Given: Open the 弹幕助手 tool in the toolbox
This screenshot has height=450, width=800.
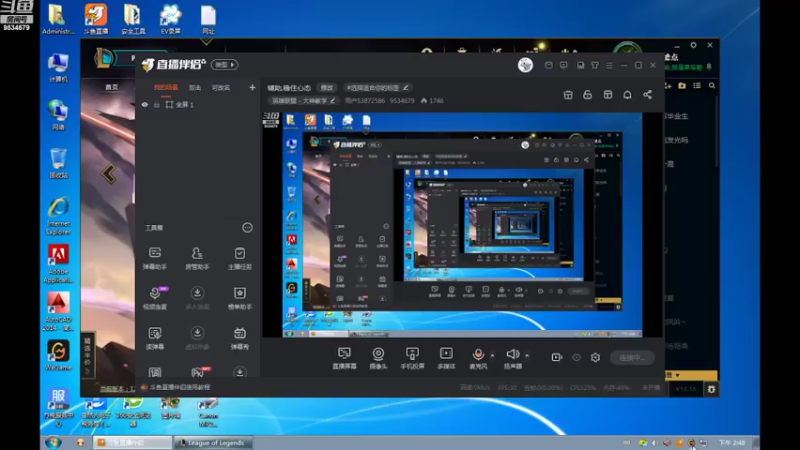Looking at the screenshot, I should pyautogui.click(x=155, y=258).
